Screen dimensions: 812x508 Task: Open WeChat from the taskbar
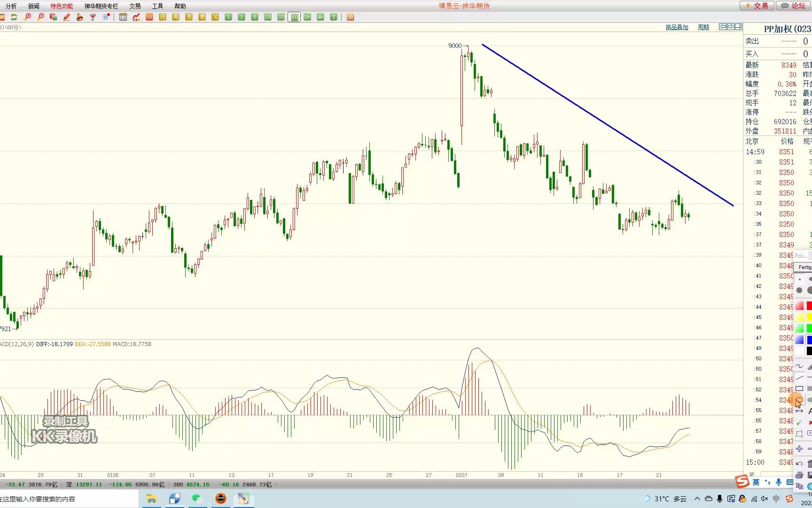point(197,499)
